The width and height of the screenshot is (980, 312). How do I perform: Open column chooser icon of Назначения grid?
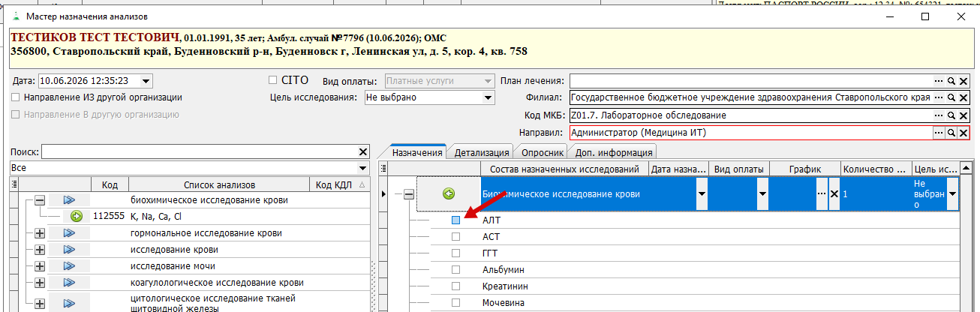pos(385,169)
